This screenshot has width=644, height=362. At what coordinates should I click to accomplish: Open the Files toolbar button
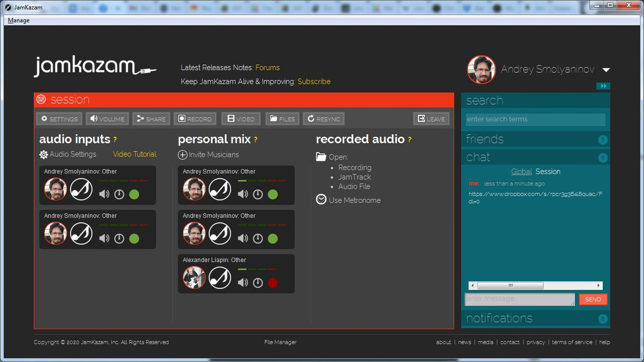coord(282,119)
